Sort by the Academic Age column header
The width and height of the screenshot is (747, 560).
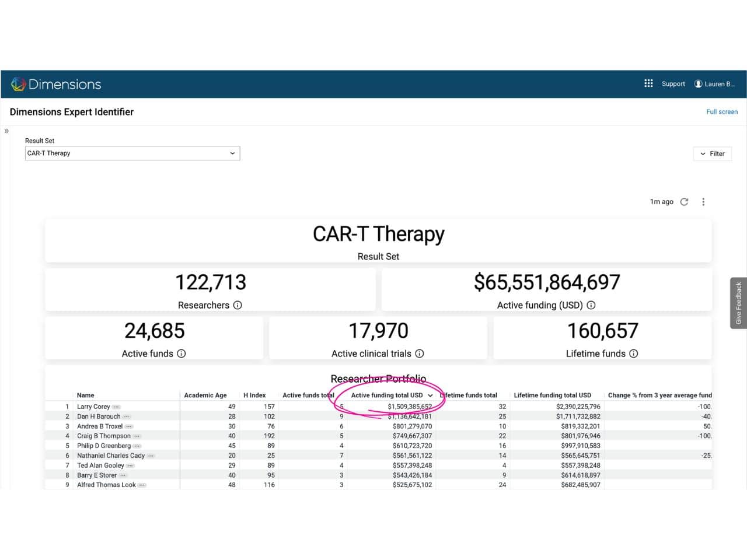pyautogui.click(x=205, y=395)
